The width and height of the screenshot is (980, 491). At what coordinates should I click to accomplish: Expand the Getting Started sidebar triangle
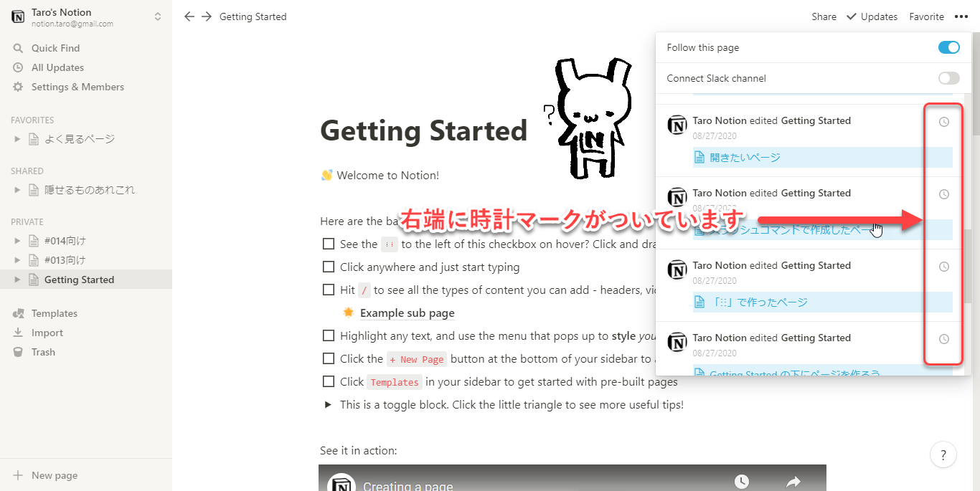tap(17, 280)
